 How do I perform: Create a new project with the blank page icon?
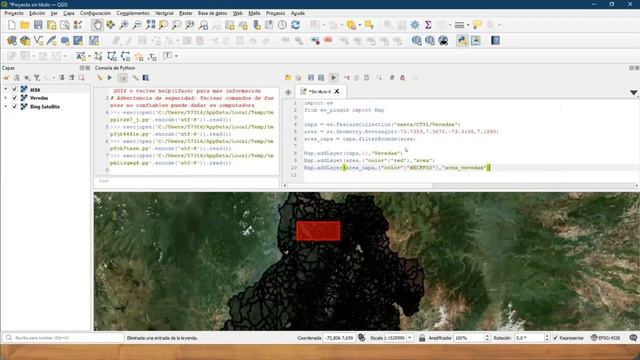click(x=11, y=25)
